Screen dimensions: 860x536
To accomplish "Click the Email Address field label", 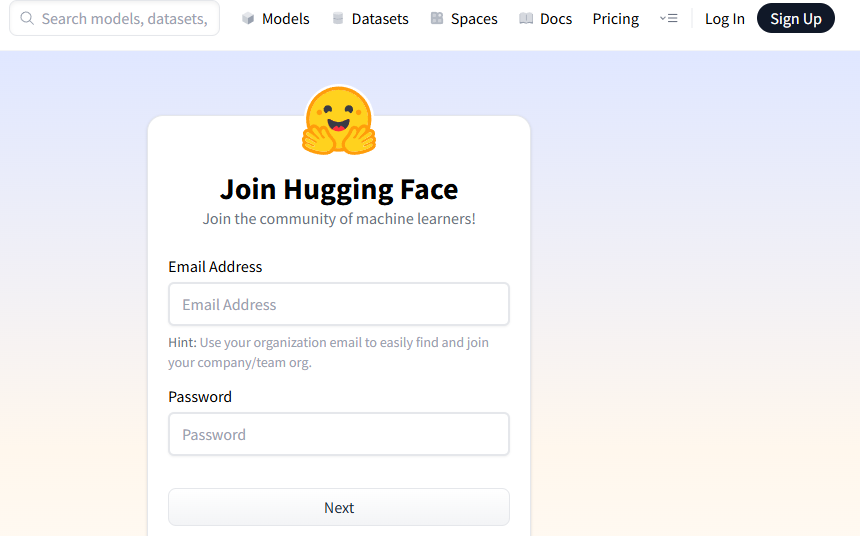I will pos(215,267).
